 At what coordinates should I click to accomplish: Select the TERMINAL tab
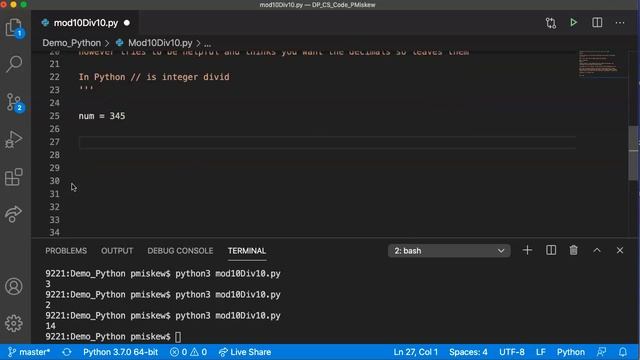coord(247,251)
